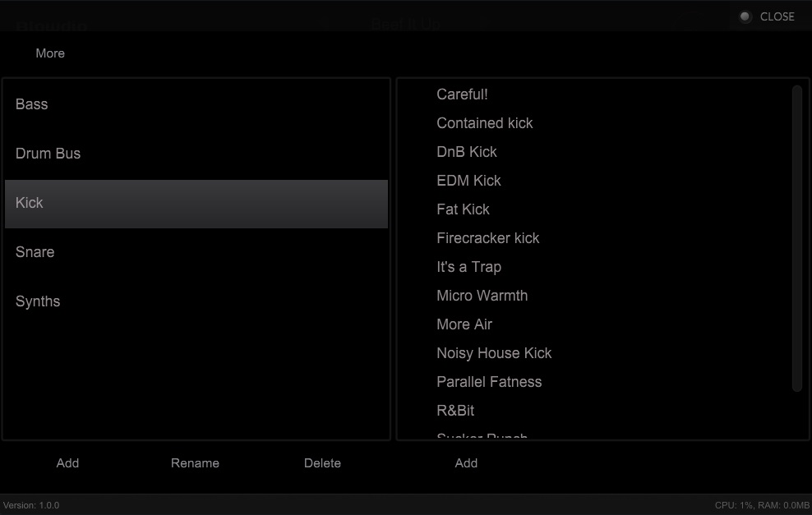Rename the selected Kick category
The height and width of the screenshot is (515, 812).
click(x=195, y=462)
